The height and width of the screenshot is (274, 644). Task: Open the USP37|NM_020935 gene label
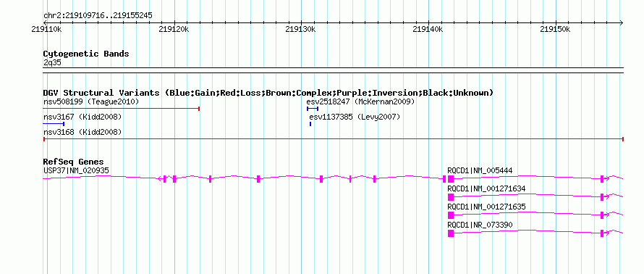(77, 170)
